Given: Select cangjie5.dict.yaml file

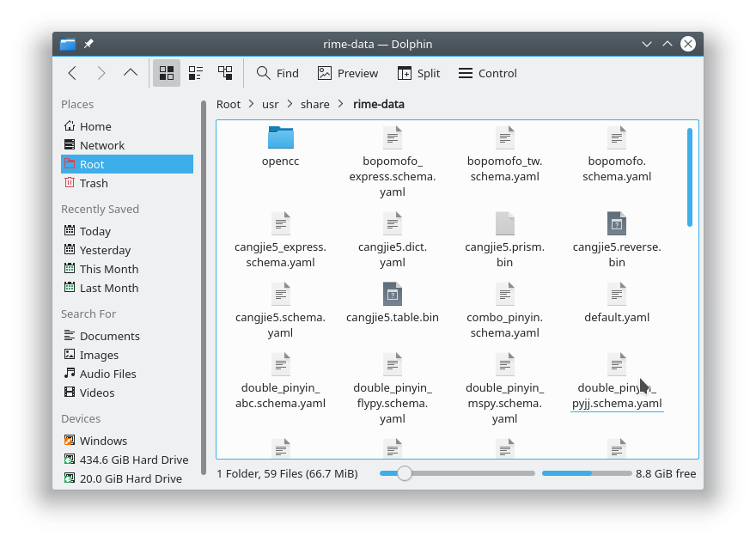Looking at the screenshot, I should [393, 241].
